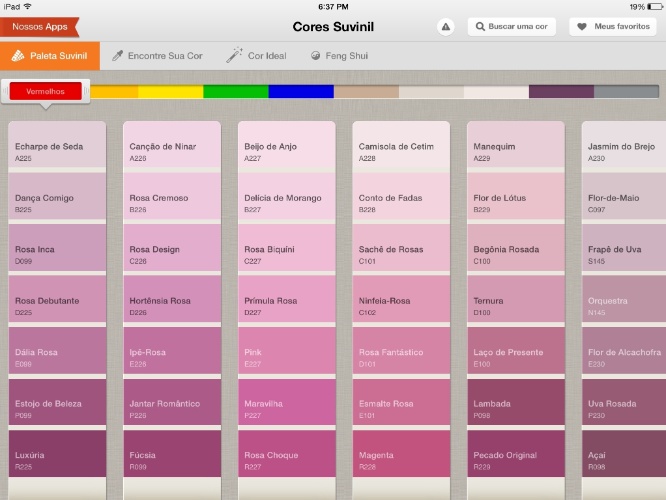Choose Sachê de Rosas C101 swatch
This screenshot has height=500, width=666.
point(401,247)
